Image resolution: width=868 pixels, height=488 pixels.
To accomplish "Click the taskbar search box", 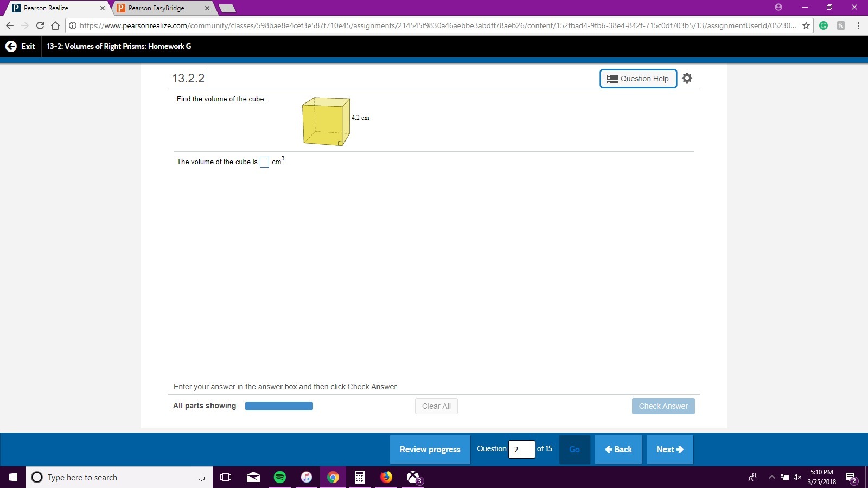I will 119,477.
